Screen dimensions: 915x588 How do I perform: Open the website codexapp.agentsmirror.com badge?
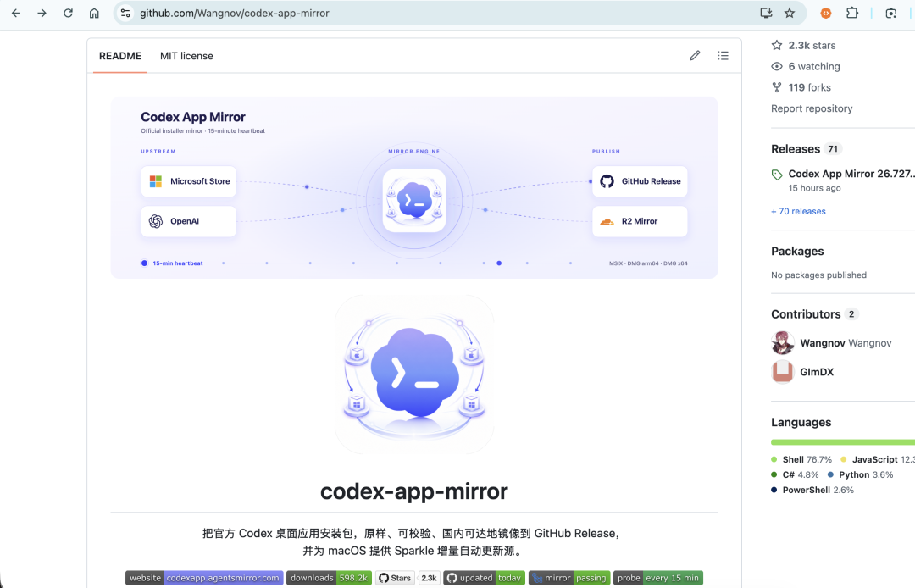204,578
